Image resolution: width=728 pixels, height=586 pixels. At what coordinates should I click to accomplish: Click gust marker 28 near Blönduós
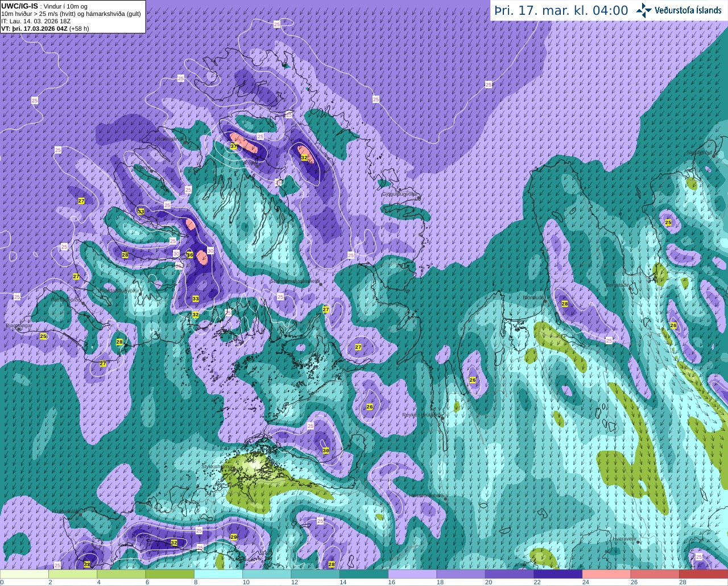click(565, 304)
